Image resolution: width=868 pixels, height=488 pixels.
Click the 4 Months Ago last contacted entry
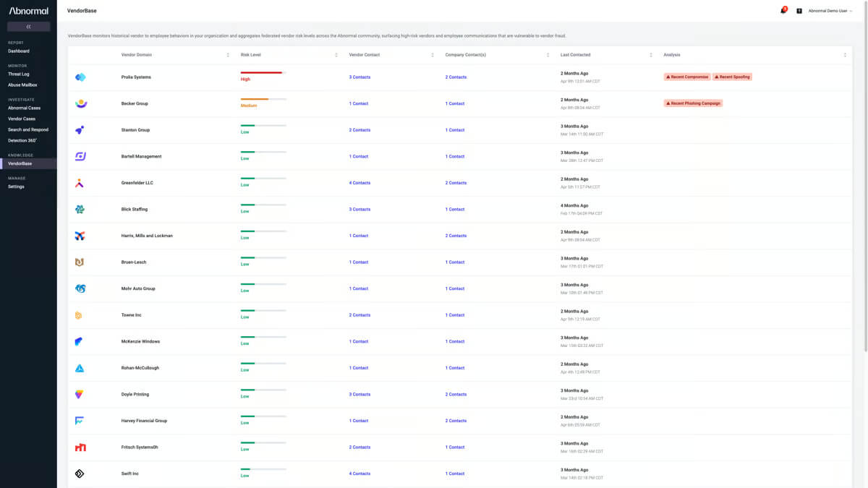574,205
